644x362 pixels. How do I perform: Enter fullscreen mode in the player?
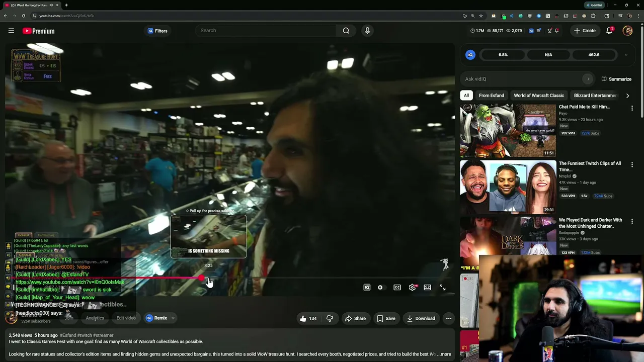pyautogui.click(x=442, y=288)
